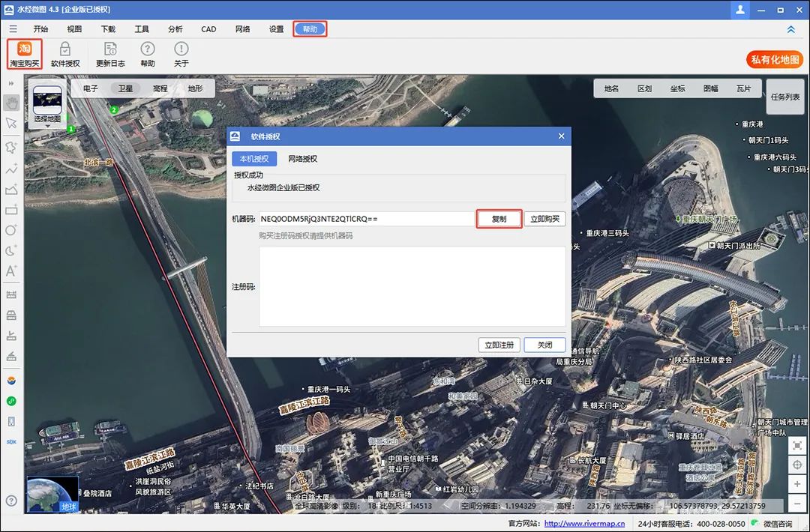810x532 pixels.
Task: Open the Start (开始) menu tab
Action: (x=40, y=29)
